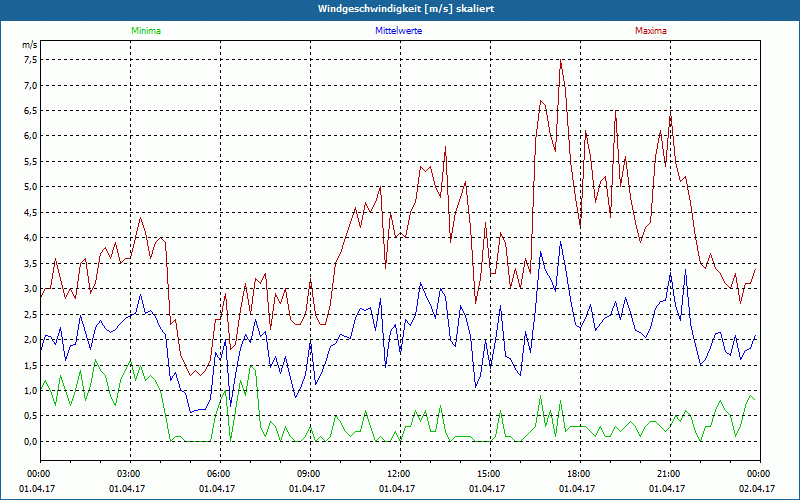Click the 'm/s' y-axis unit label
The height and width of the screenshot is (500, 800).
point(30,45)
